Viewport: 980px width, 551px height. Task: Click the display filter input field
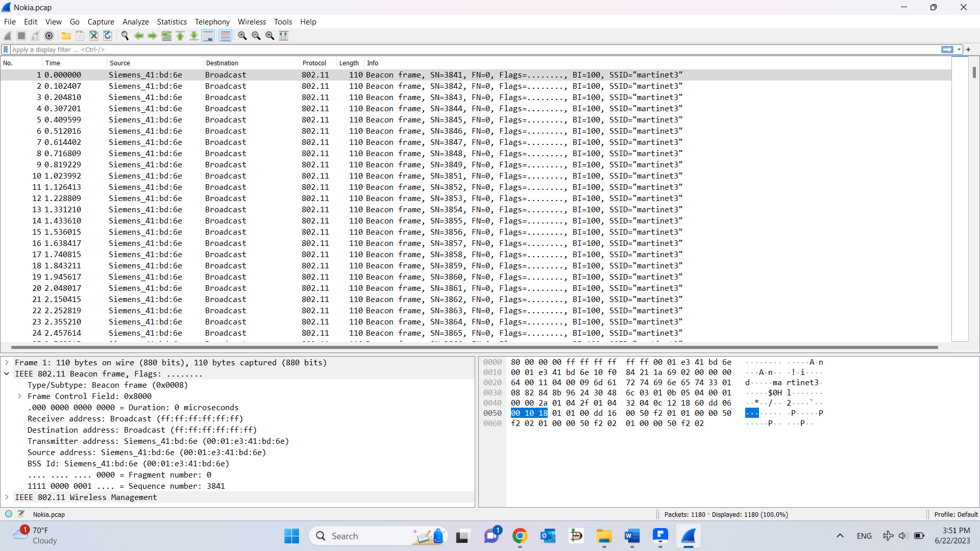coord(459,49)
